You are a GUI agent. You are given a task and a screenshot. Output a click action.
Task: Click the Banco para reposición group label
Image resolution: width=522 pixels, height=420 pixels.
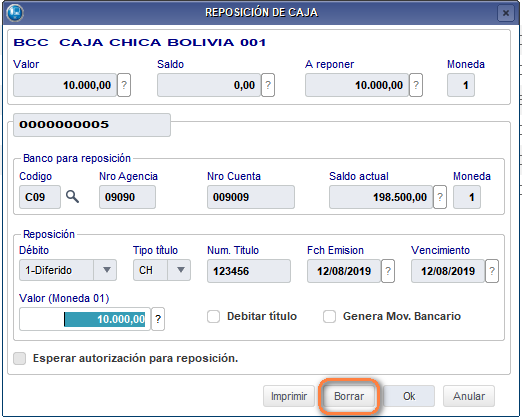(77, 158)
